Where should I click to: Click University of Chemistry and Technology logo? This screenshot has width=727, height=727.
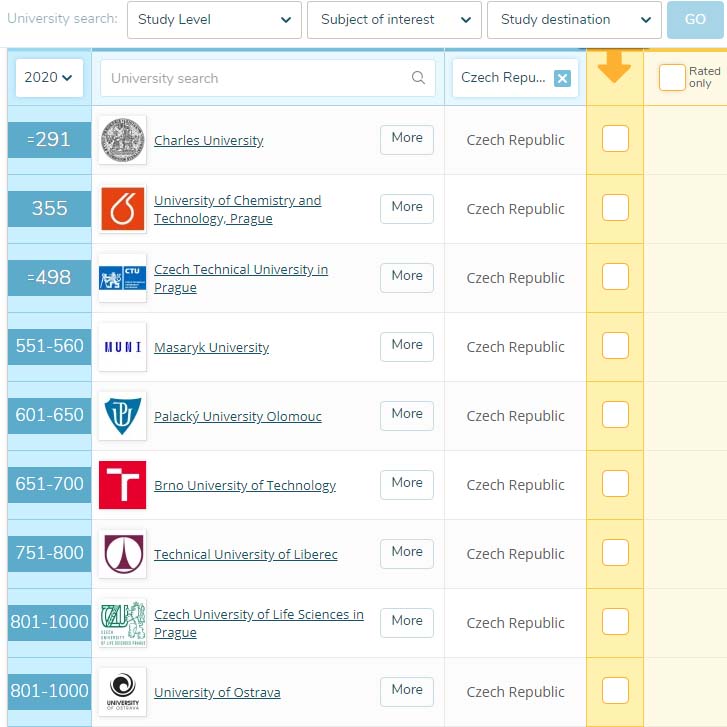tap(123, 209)
